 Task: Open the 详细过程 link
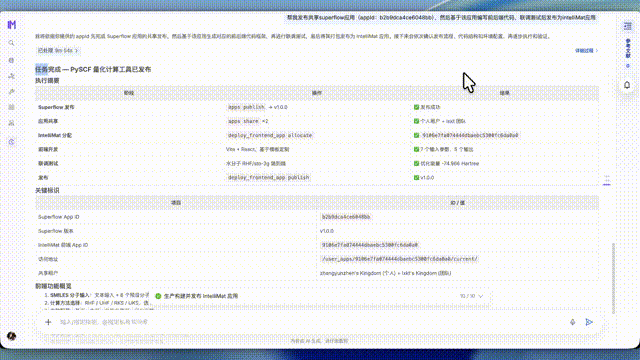[587, 51]
